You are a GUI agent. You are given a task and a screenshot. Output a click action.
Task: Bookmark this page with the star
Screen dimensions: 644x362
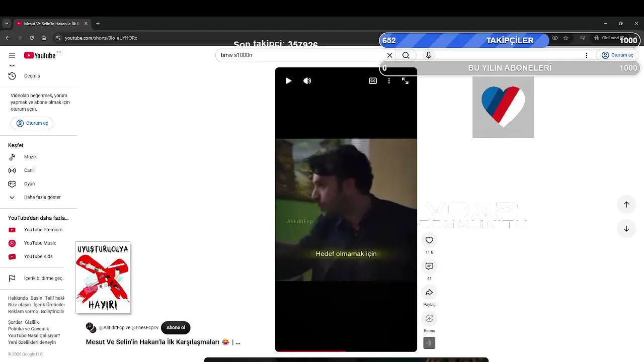(566, 38)
